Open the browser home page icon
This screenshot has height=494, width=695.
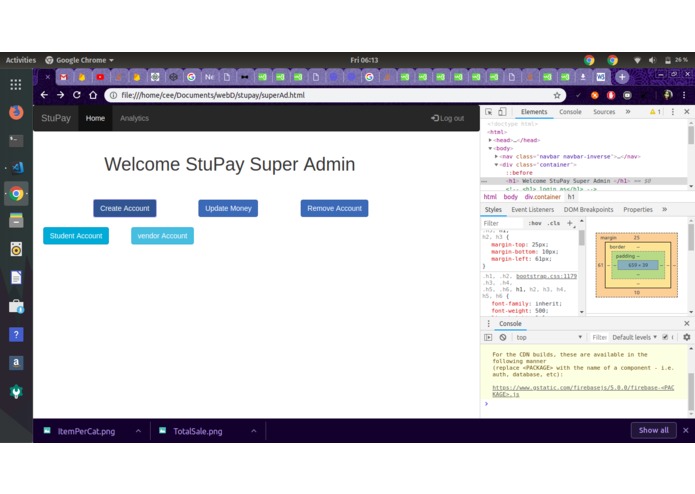tap(93, 95)
